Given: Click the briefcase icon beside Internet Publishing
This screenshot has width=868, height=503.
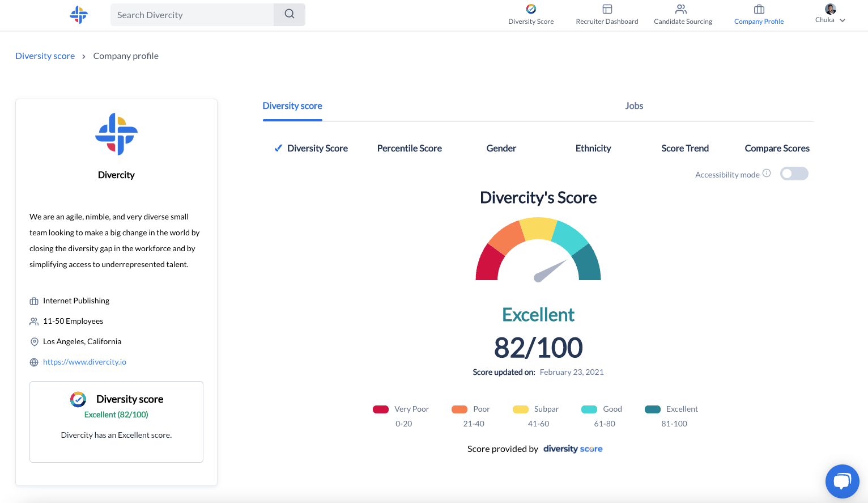Looking at the screenshot, I should click(x=34, y=301).
